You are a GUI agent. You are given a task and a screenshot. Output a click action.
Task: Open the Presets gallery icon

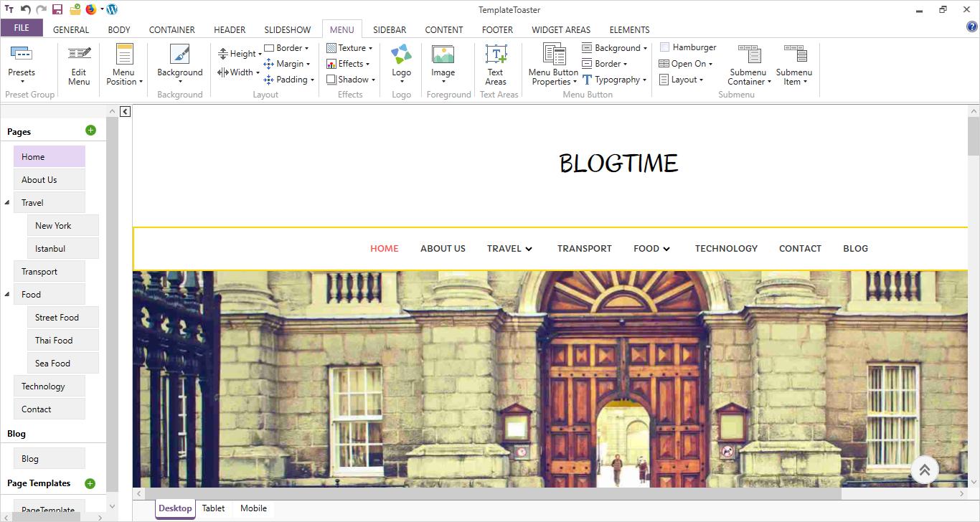[21, 55]
